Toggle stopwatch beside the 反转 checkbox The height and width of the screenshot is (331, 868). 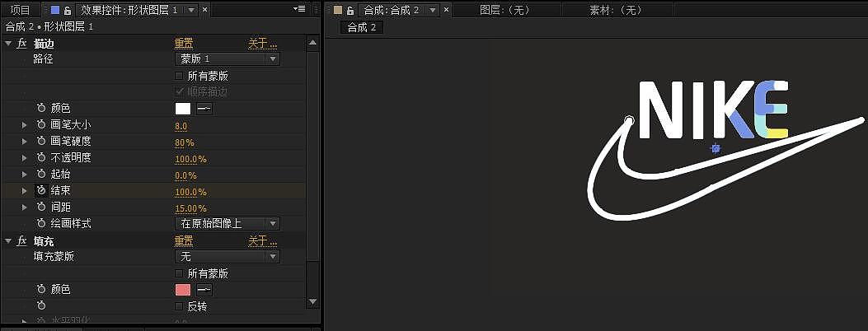pyautogui.click(x=41, y=305)
